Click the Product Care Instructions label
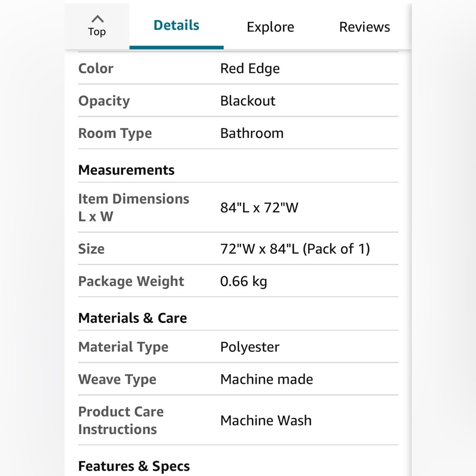 coord(121,420)
